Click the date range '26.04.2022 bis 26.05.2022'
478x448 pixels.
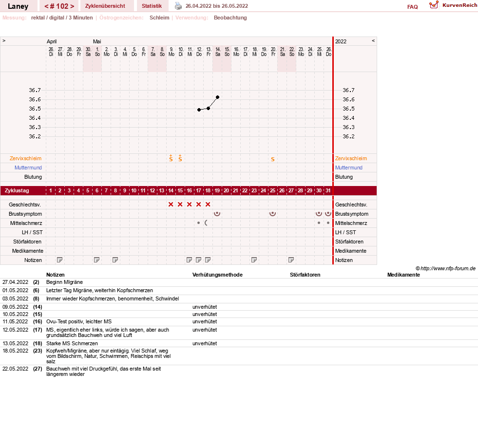pyautogui.click(x=217, y=6)
